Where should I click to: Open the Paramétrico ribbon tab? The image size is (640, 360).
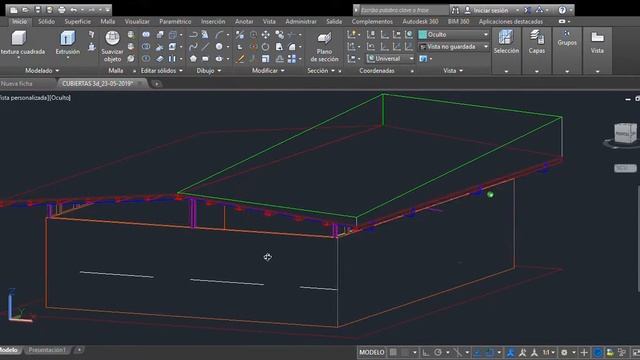[x=175, y=21]
